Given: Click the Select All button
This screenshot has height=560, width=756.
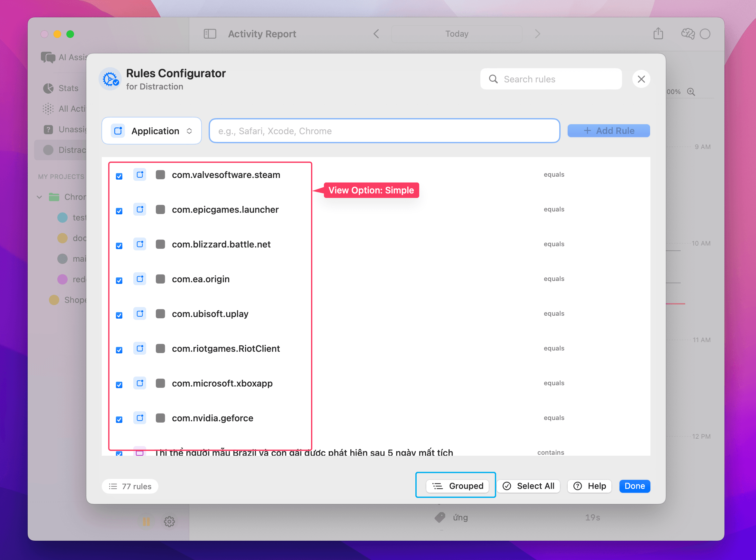Looking at the screenshot, I should (x=528, y=486).
